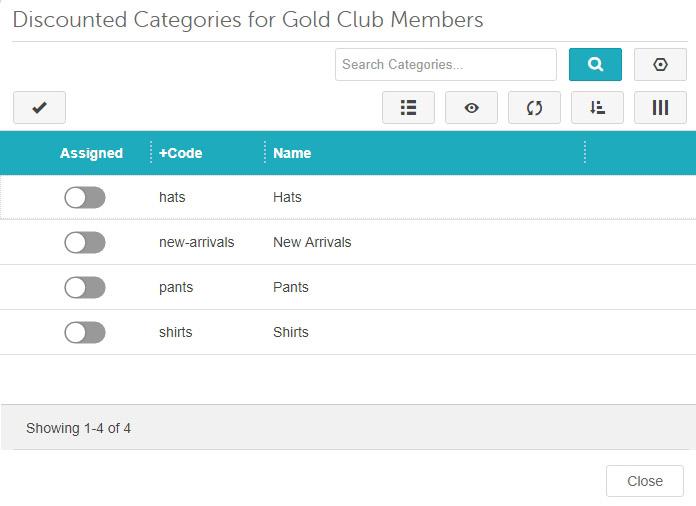Select the 'new-arrivals' code cell
Screen dimensions: 696x506
pyautogui.click(x=197, y=242)
